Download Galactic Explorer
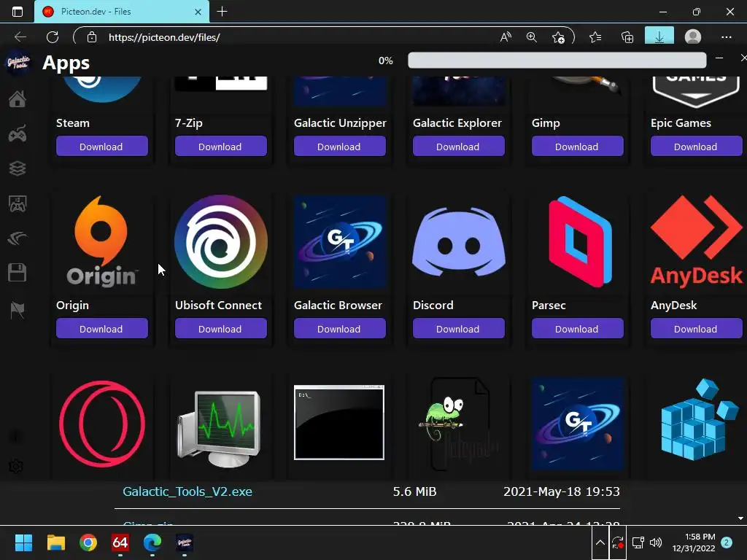This screenshot has width=747, height=560. coord(458,146)
